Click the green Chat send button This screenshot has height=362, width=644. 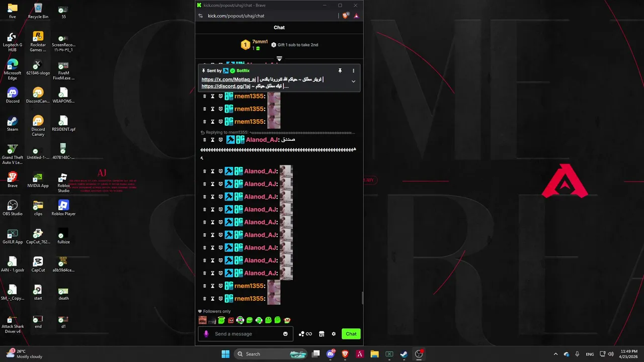(351, 334)
